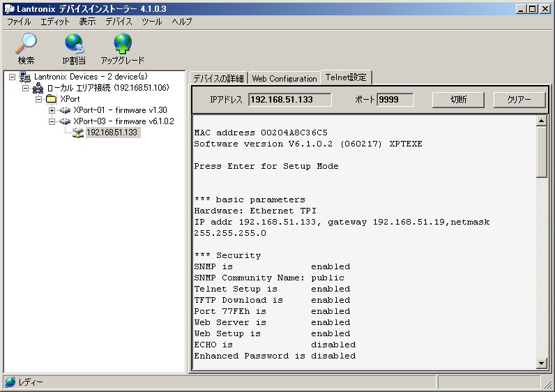
Task: Expand the XPort-01 firmware v1.30 node
Action: 52,110
